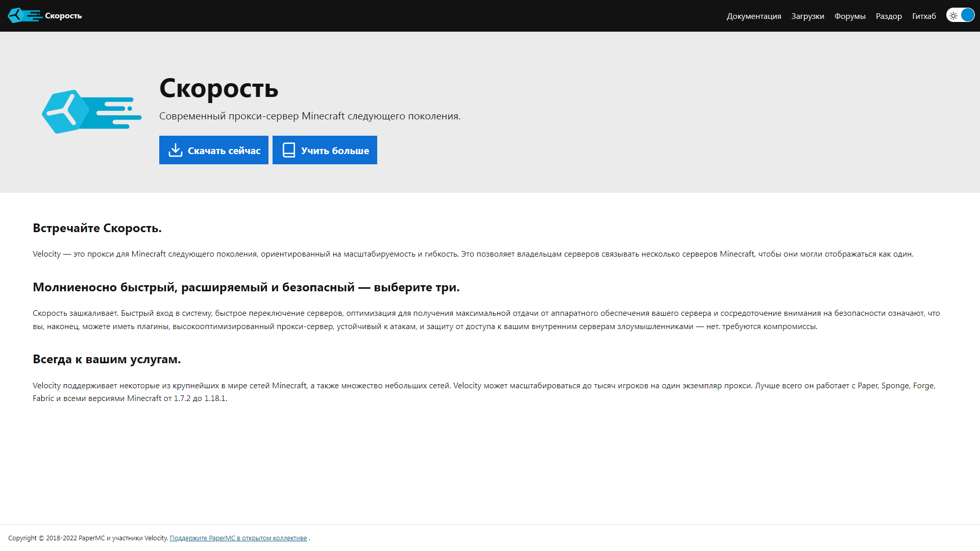The image size is (980, 551).
Task: Open the Документация menu item
Action: (x=753, y=16)
